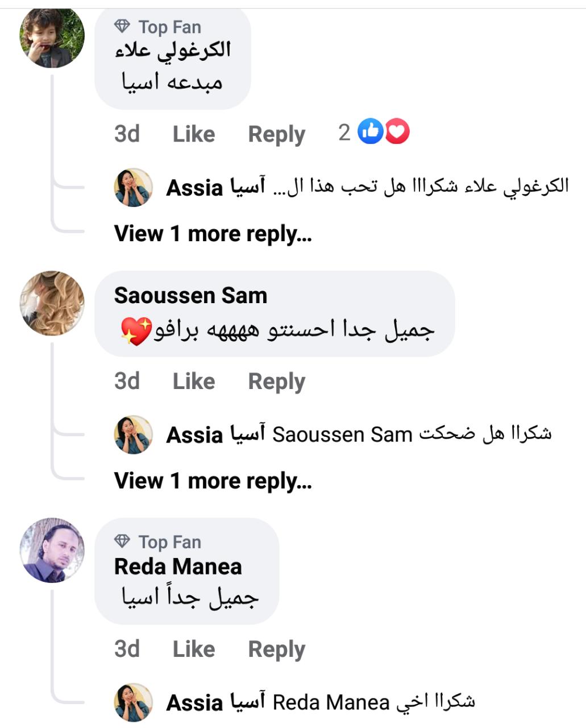This screenshot has height=728, width=586.
Task: Open Saoussen Sam's profile picture
Action: [x=52, y=303]
